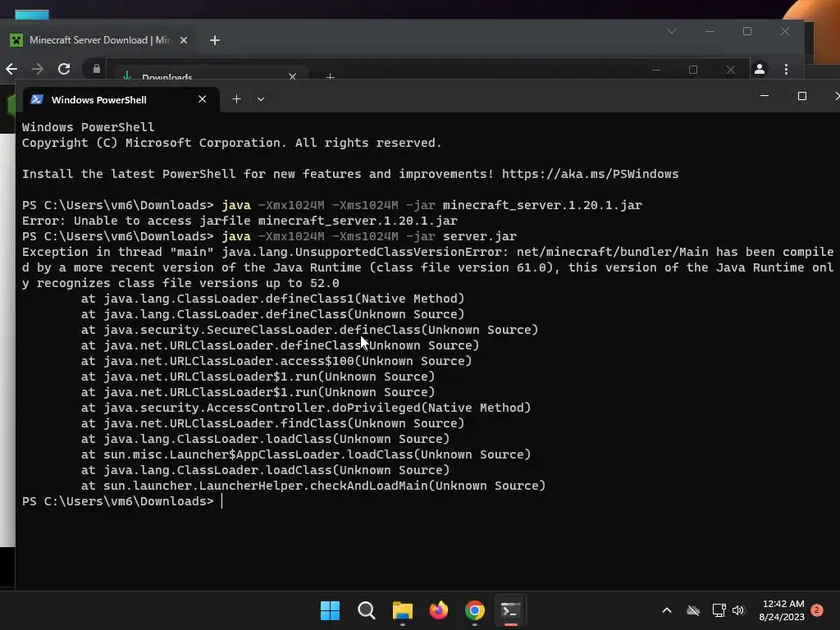Reload the page in Chrome
This screenshot has width=840, height=630.
click(64, 69)
